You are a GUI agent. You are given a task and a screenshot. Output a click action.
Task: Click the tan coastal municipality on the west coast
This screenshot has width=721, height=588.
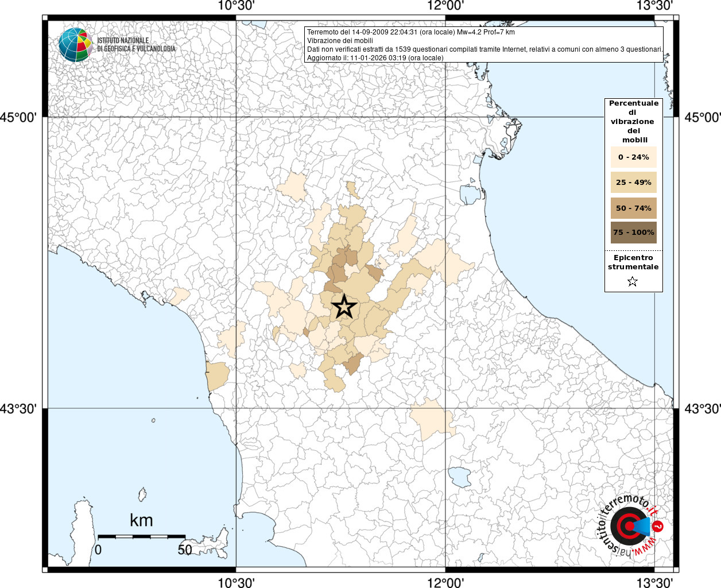click(218, 376)
